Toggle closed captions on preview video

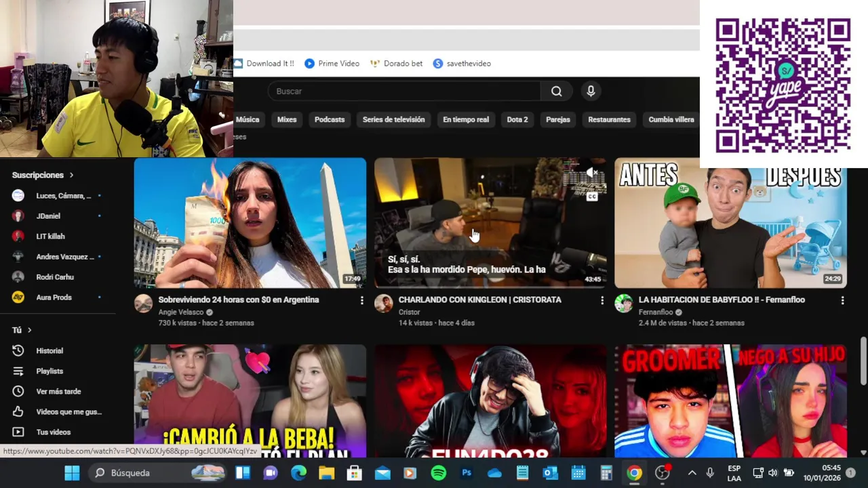point(592,197)
